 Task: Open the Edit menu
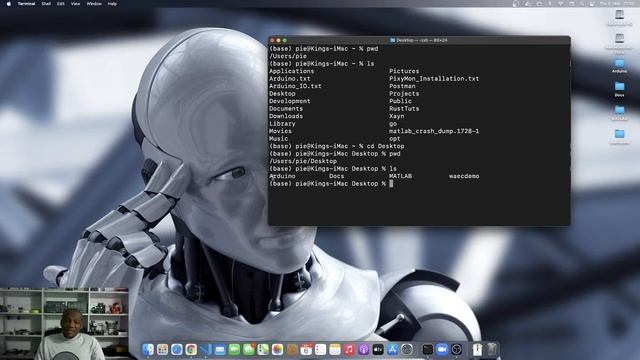tap(60, 4)
